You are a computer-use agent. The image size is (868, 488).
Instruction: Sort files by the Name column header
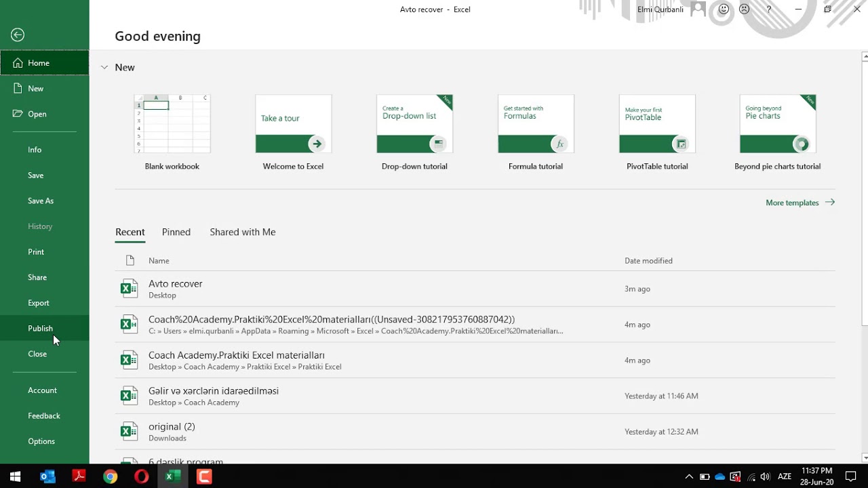tap(159, 261)
